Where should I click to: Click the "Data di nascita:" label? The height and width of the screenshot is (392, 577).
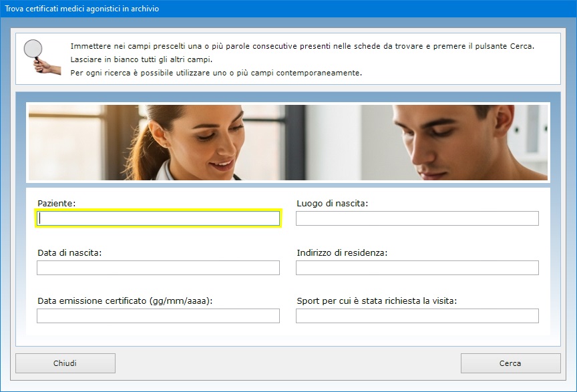[x=69, y=253]
